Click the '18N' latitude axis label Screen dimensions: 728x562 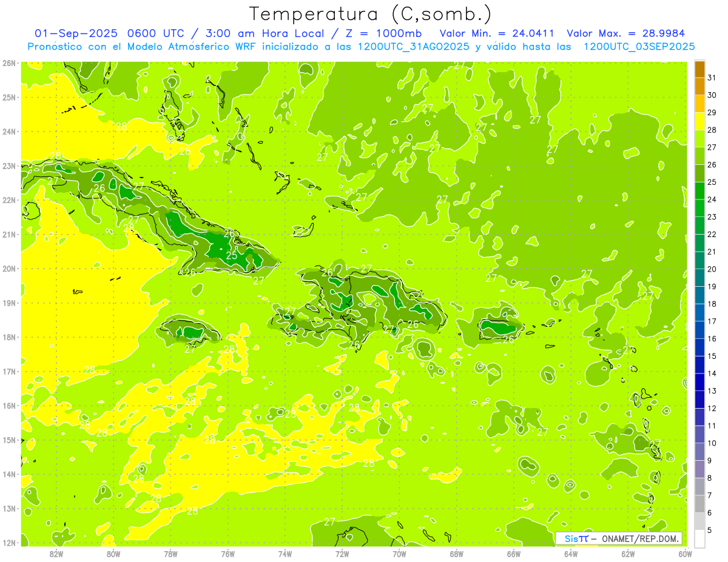click(8, 337)
